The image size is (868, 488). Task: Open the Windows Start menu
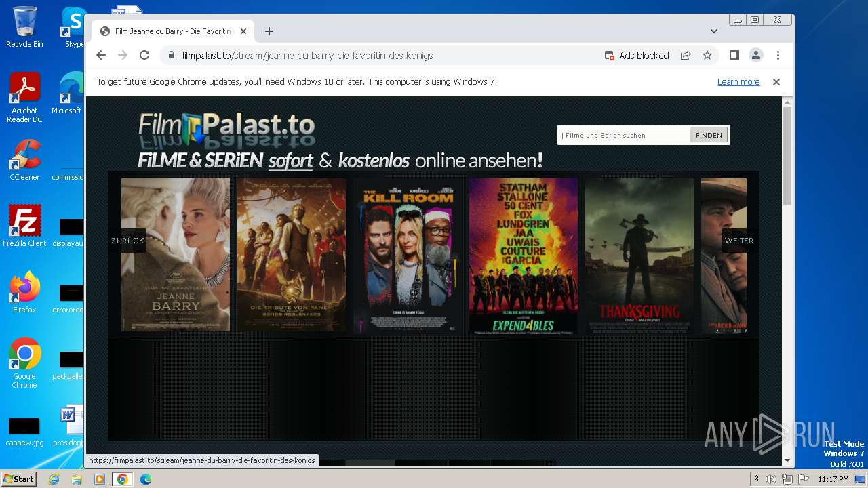coord(18,479)
